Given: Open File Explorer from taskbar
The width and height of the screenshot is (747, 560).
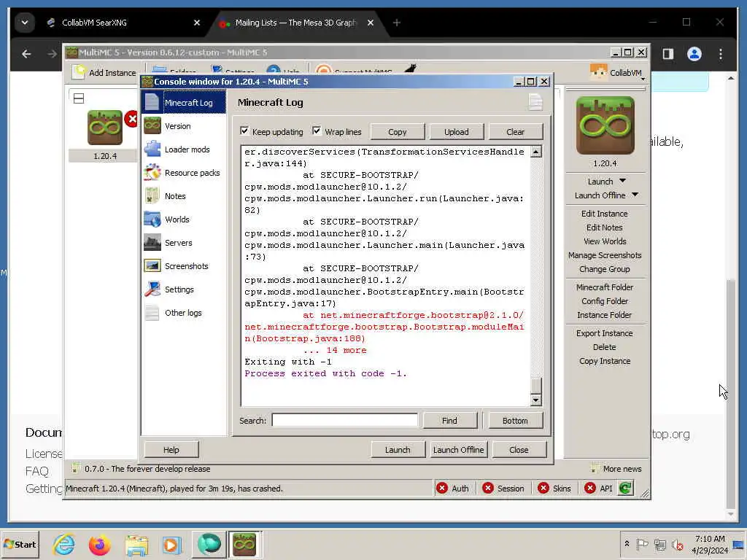Looking at the screenshot, I should (x=136, y=544).
